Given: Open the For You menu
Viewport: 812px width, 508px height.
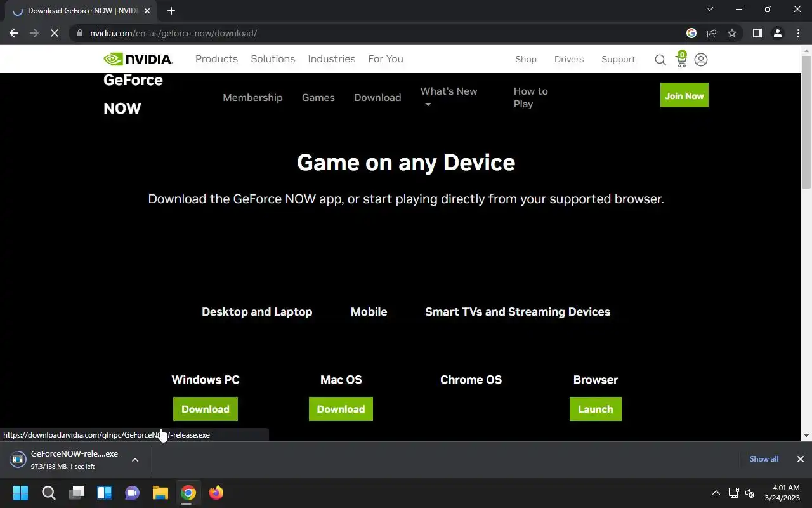Looking at the screenshot, I should (x=386, y=59).
